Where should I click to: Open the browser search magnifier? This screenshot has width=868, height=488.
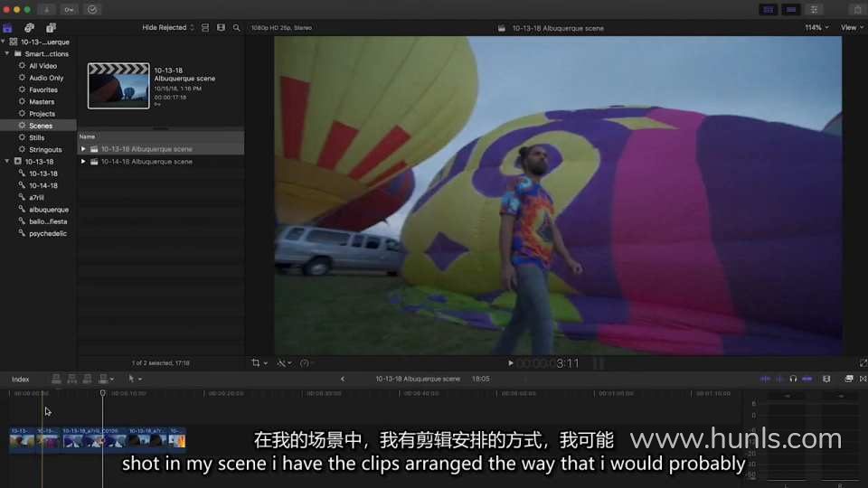236,28
